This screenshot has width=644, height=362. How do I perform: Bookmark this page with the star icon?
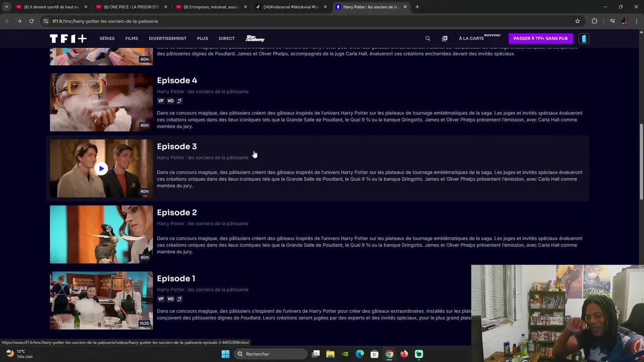578,21
